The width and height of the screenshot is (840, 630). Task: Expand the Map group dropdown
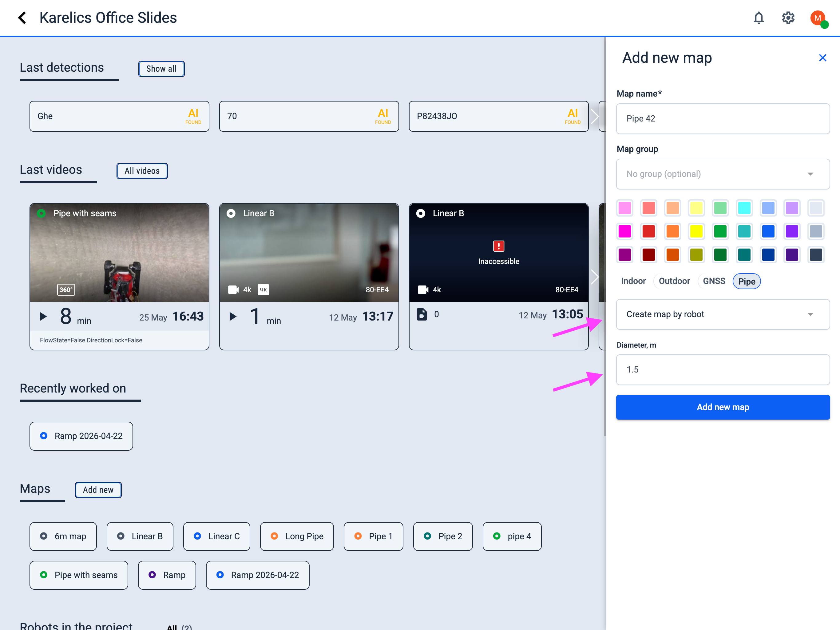[x=723, y=174]
